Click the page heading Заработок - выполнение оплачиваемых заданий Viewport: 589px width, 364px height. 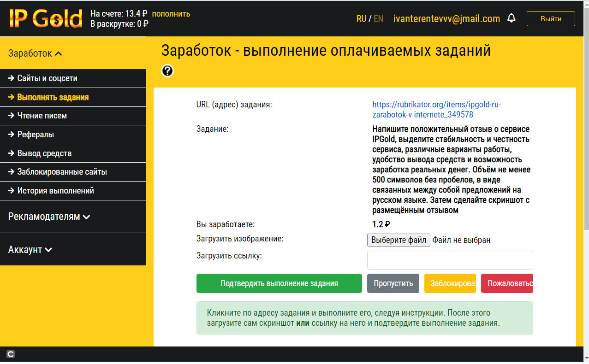(326, 51)
